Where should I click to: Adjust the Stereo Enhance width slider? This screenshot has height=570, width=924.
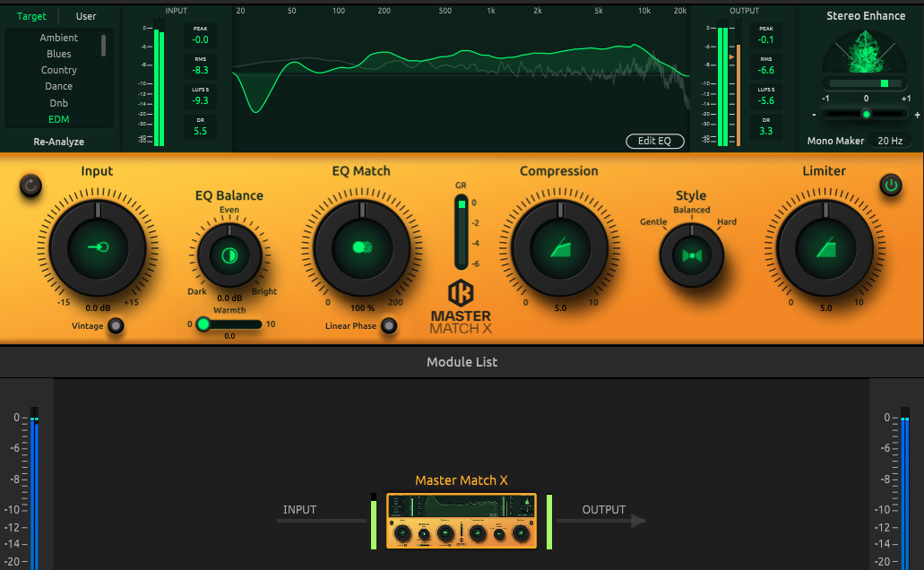pyautogui.click(x=865, y=115)
